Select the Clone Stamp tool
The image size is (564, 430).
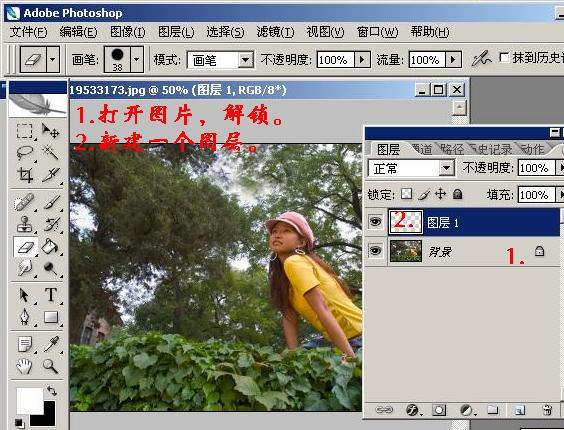tap(24, 224)
